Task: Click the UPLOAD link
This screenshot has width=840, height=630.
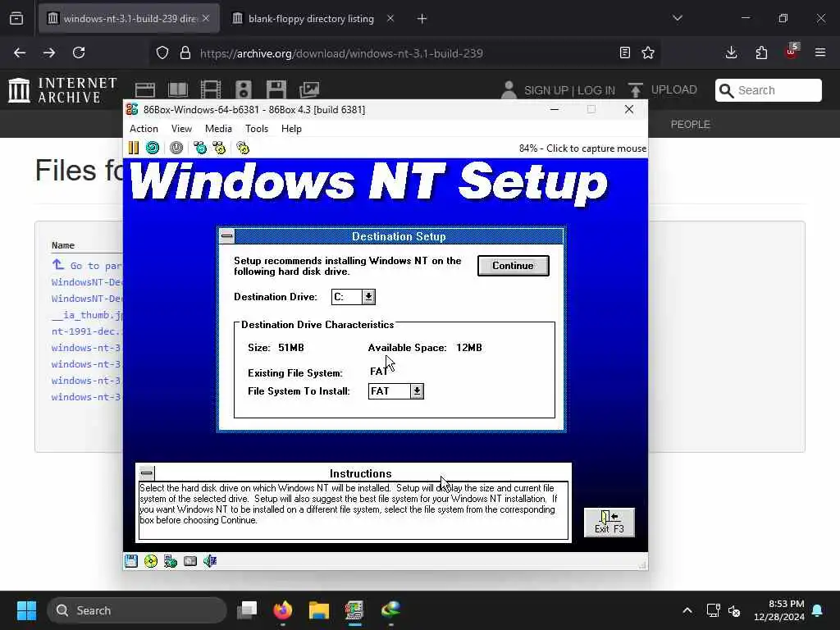Action: tap(674, 89)
